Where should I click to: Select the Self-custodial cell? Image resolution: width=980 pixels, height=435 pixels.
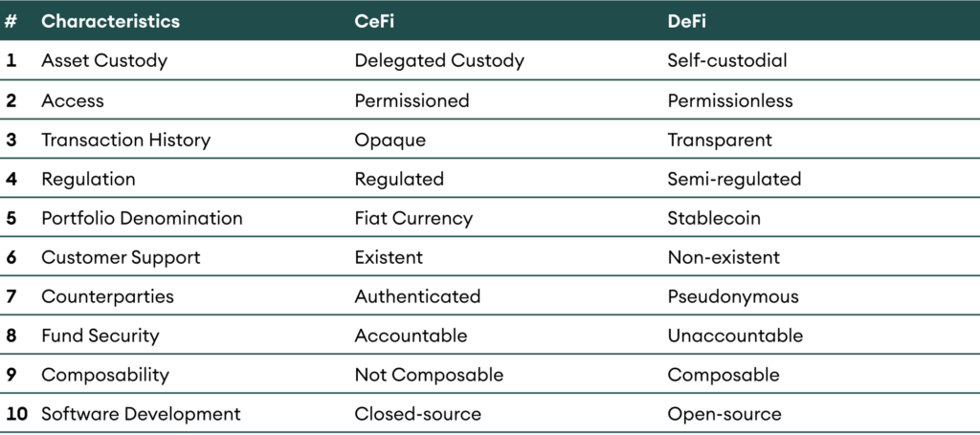point(727,61)
